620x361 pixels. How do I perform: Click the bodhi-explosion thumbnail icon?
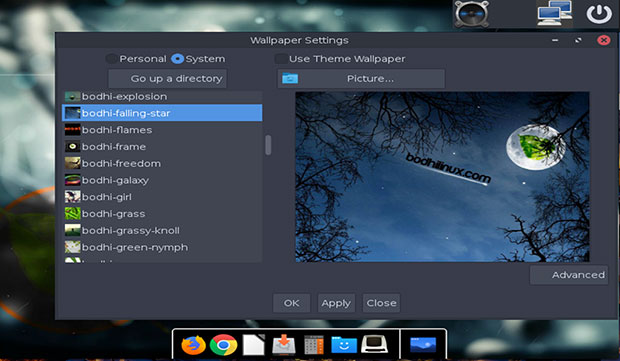tap(72, 96)
